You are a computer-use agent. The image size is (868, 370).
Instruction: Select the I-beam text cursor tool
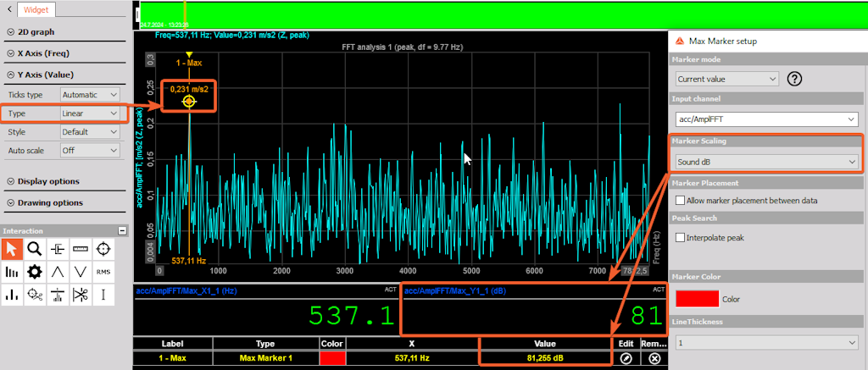click(103, 295)
